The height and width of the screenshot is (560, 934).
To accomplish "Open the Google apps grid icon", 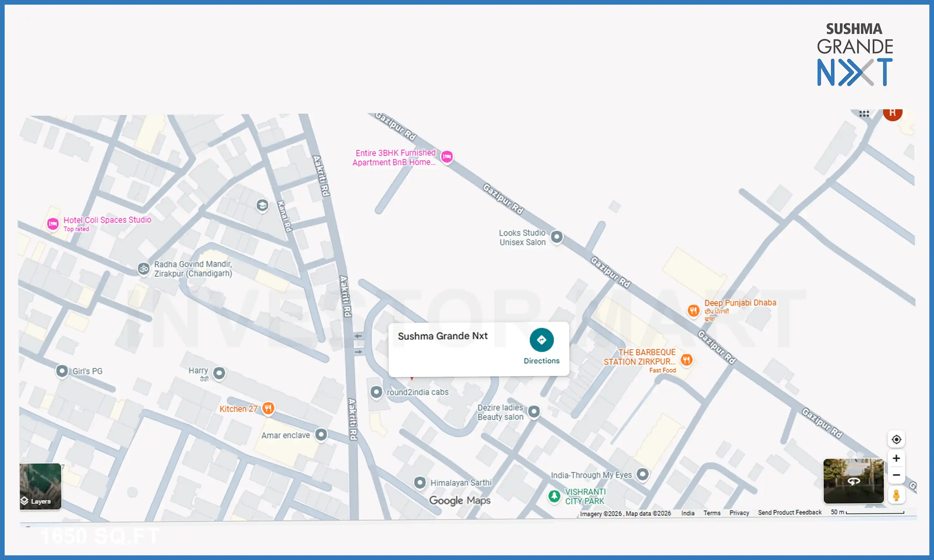I will coord(864,114).
